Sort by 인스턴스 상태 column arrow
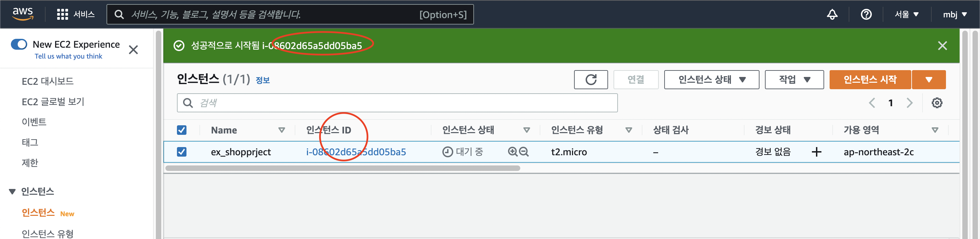 [x=526, y=130]
